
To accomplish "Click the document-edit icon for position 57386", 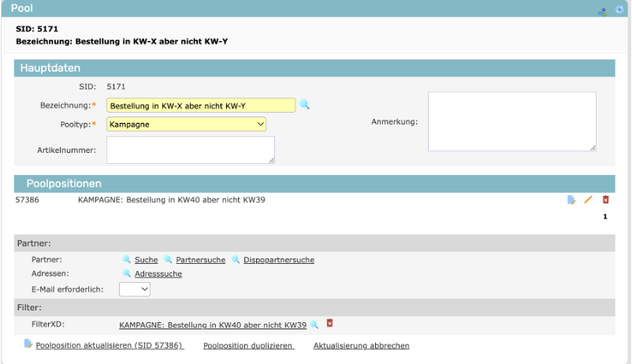I will 571,200.
